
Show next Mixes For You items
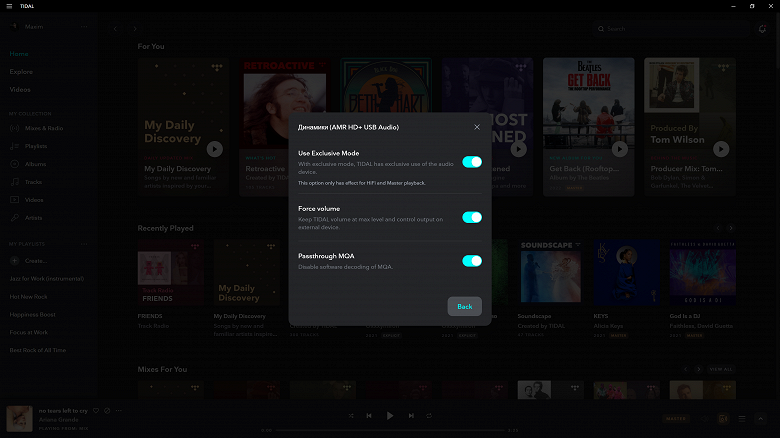[x=698, y=369]
